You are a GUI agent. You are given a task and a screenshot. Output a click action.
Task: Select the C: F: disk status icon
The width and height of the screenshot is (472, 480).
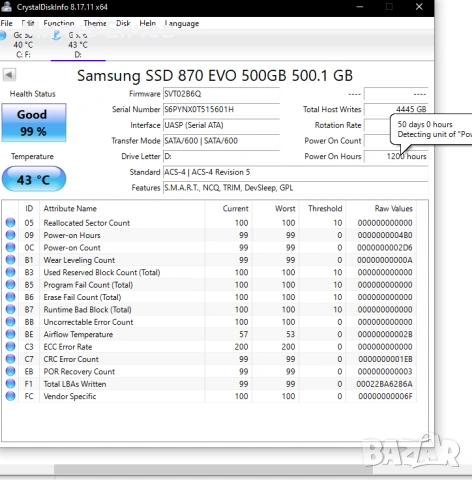3,35
